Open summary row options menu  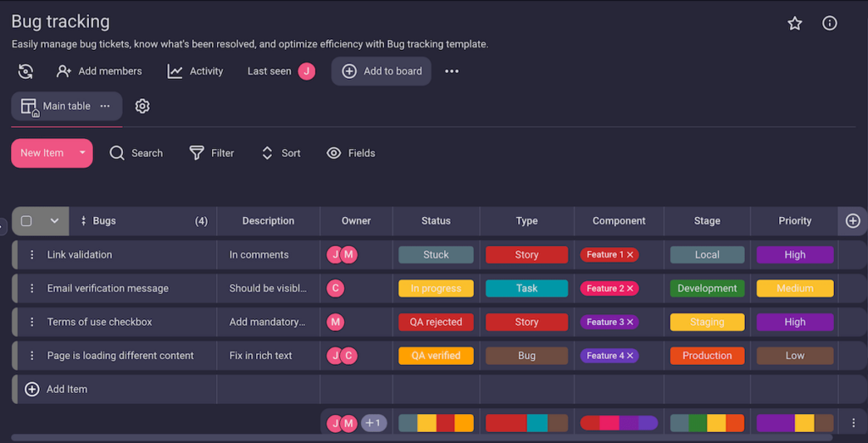[853, 424]
